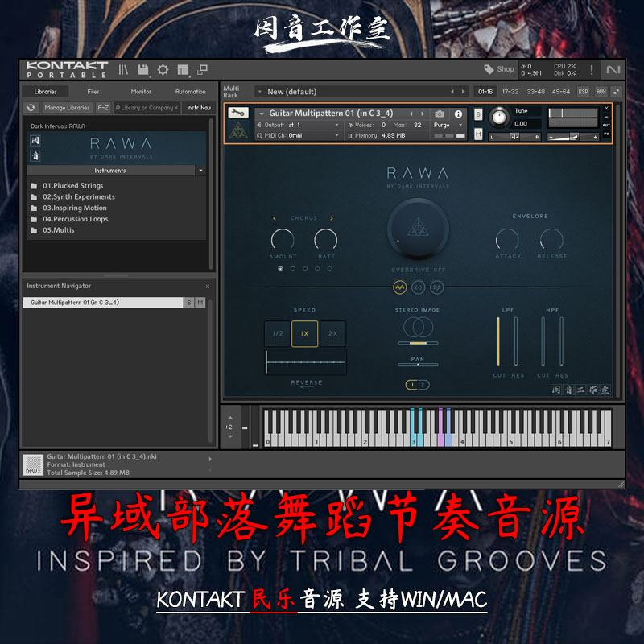Click the instrument volume slider
644x644 pixels.
tap(572, 137)
